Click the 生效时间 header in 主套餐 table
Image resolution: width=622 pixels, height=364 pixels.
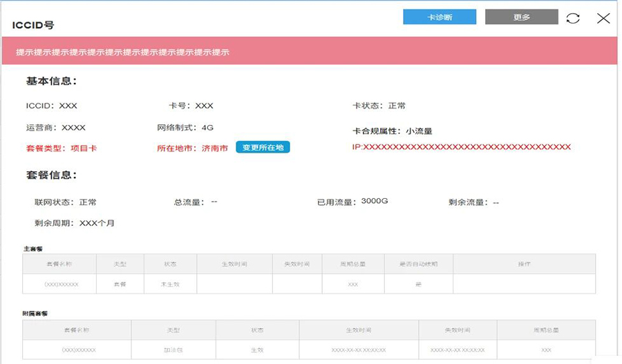click(234, 264)
